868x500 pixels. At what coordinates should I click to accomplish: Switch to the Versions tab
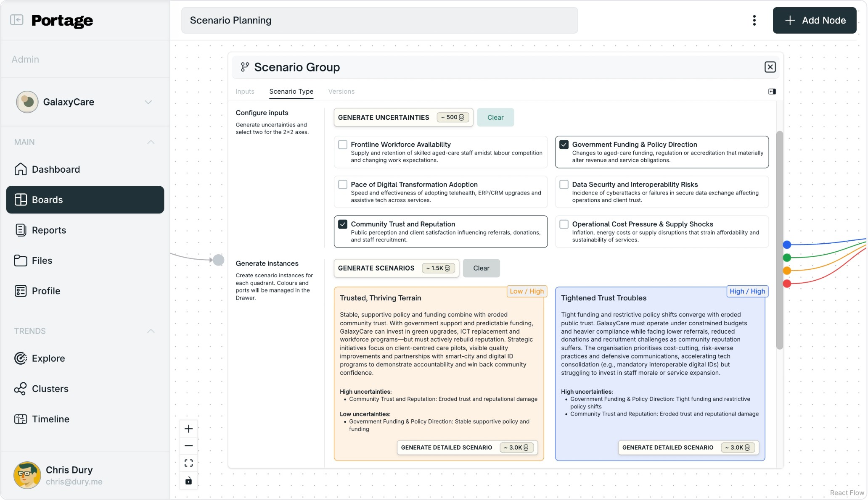(x=341, y=92)
